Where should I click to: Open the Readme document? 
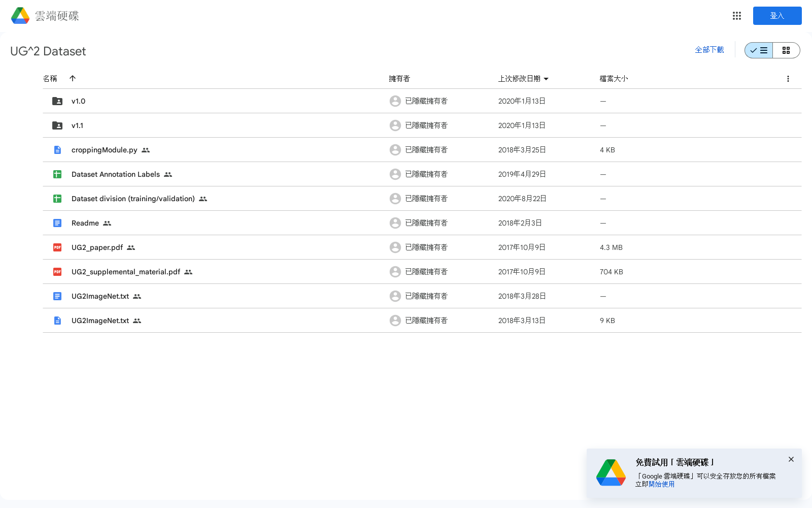coord(85,223)
